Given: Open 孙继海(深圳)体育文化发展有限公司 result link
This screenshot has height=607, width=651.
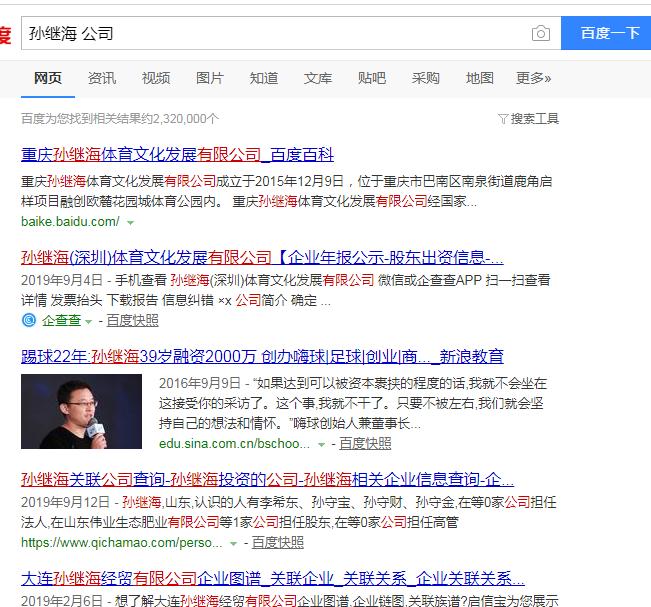Looking at the screenshot, I should (x=262, y=257).
